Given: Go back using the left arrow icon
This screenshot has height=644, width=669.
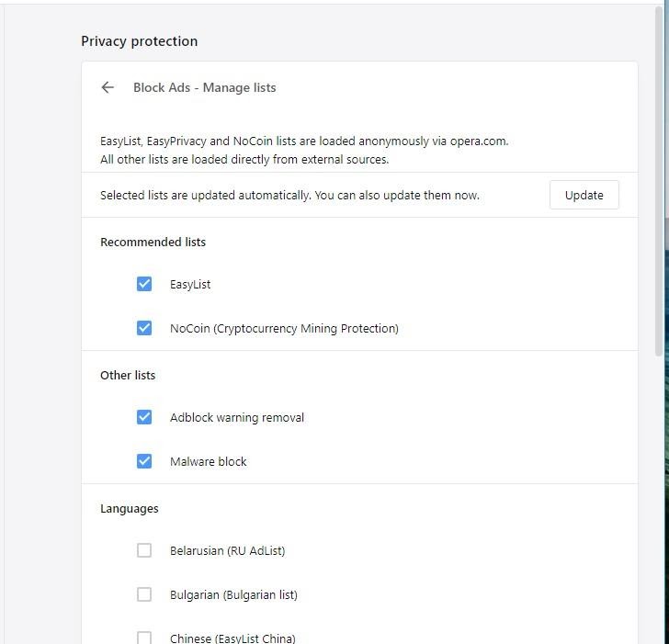Looking at the screenshot, I should [108, 87].
